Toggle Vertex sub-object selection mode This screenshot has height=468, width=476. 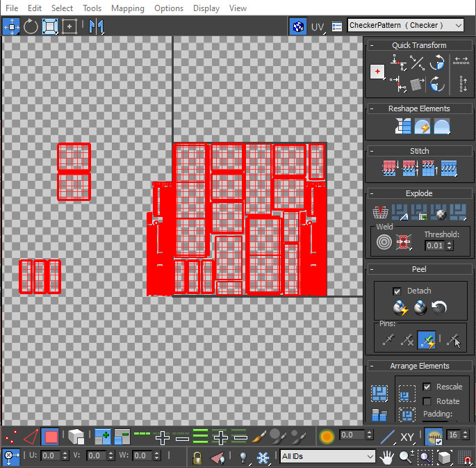tap(11, 437)
